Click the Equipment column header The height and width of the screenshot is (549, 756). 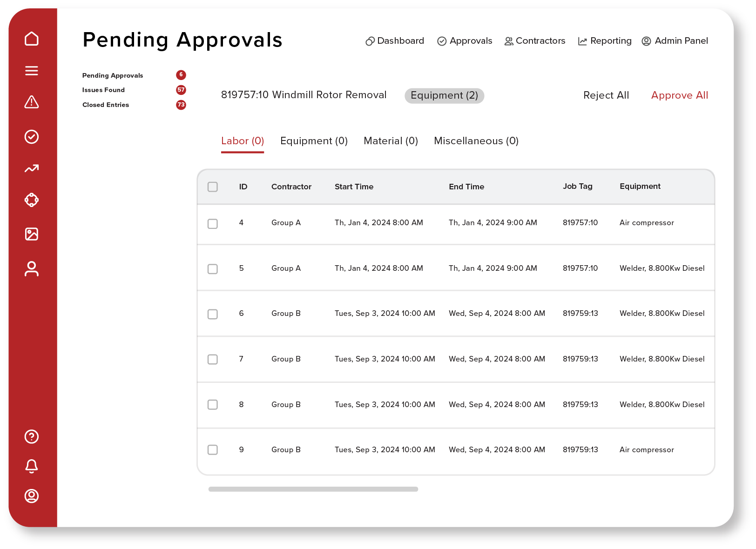640,187
